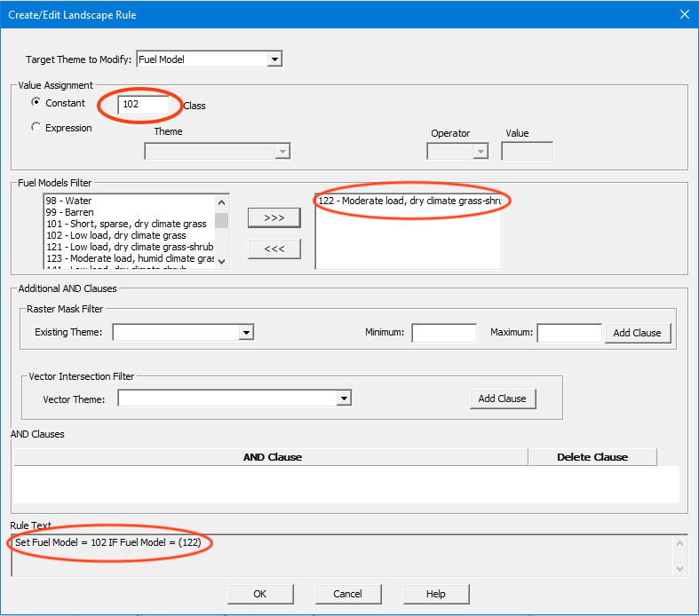Click Add Clause in Raster Mask Filter
Image resolution: width=699 pixels, height=616 pixels.
638,333
